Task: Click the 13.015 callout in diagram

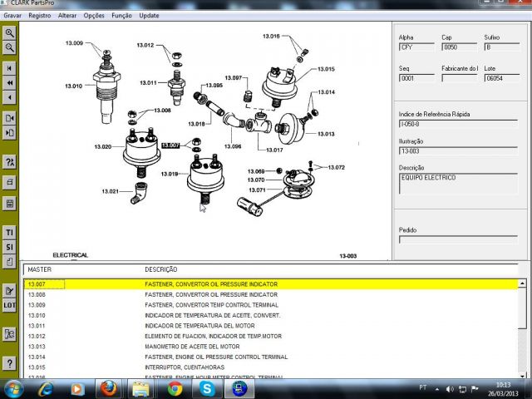Action: (326, 69)
